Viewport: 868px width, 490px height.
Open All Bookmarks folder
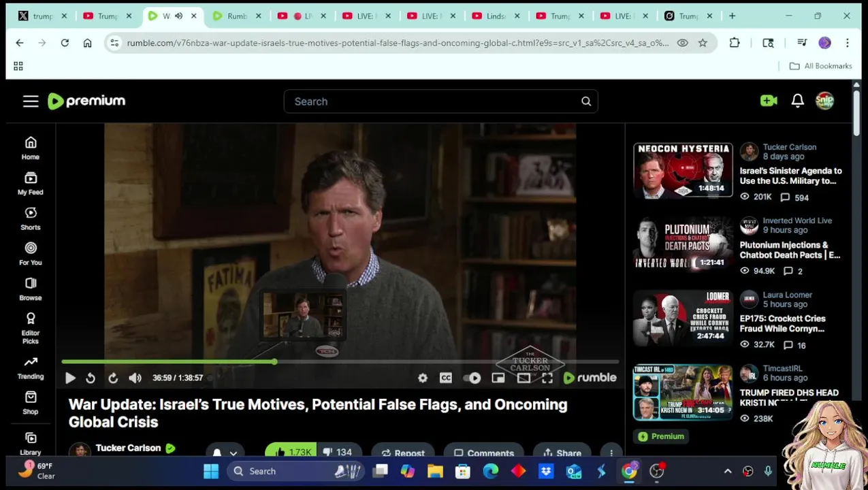820,66
